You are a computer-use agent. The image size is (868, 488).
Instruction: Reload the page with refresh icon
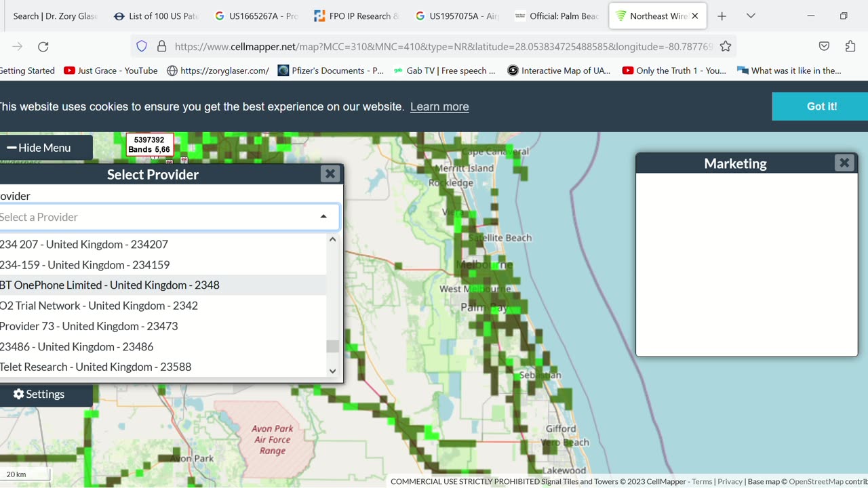pos(43,46)
